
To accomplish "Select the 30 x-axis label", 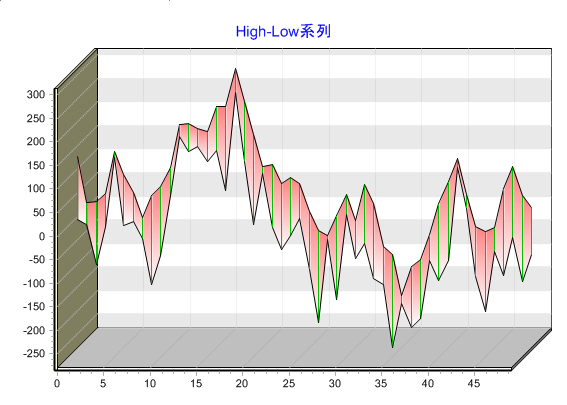I will click(x=335, y=383).
